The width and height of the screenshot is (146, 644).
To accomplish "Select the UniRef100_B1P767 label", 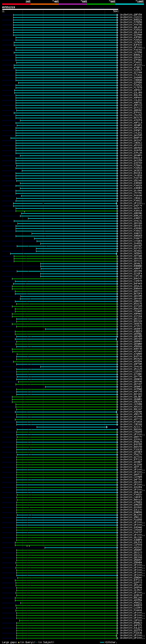I will (131, 249).
